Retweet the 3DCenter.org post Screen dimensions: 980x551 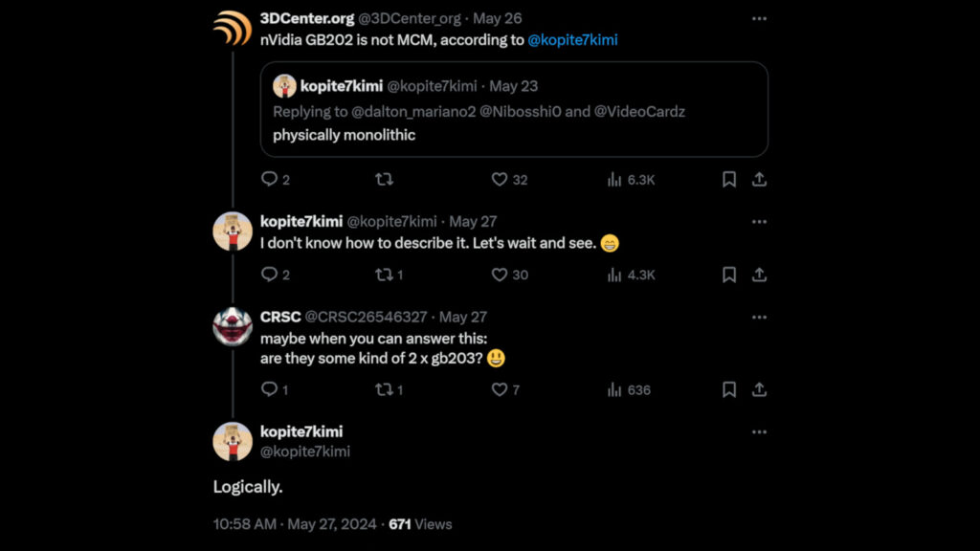pyautogui.click(x=384, y=179)
